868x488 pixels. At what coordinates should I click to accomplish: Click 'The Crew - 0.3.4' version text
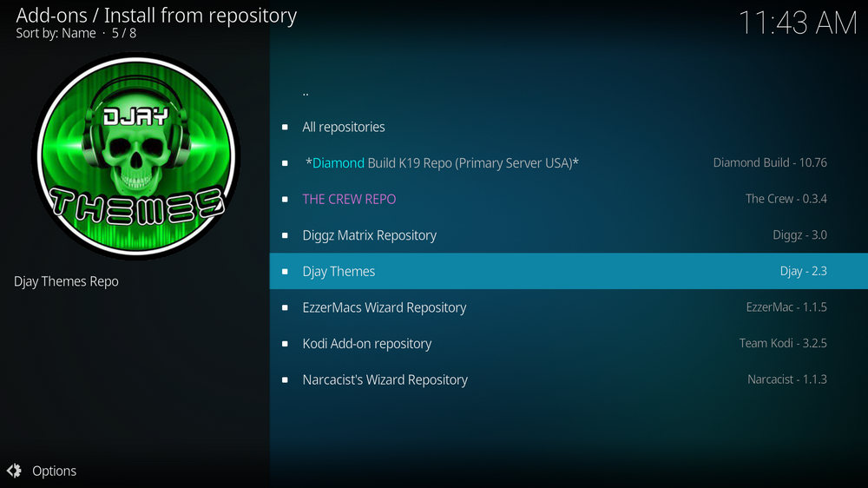(x=786, y=199)
